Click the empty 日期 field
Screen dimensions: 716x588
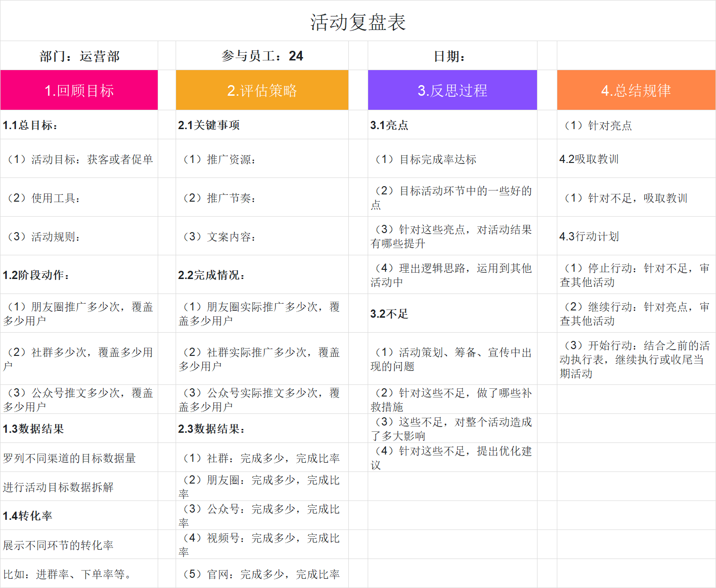[452, 56]
